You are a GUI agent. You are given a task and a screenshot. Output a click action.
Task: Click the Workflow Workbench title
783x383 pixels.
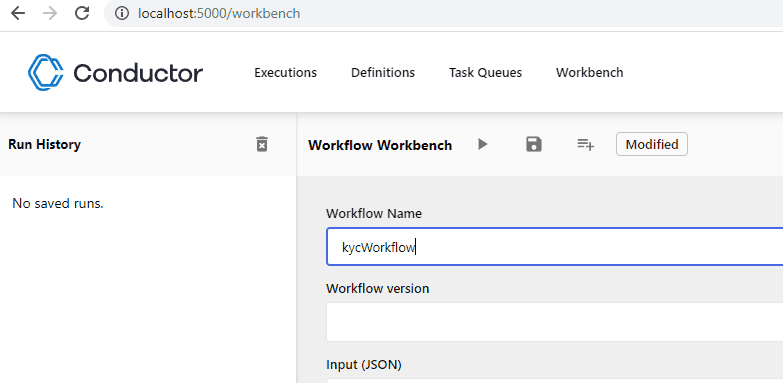(x=380, y=145)
